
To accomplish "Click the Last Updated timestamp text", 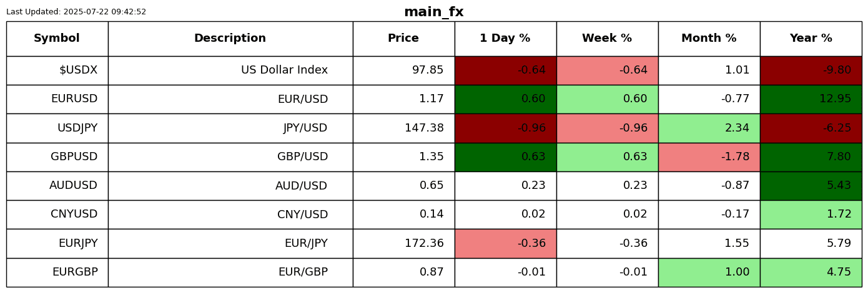I will [76, 12].
